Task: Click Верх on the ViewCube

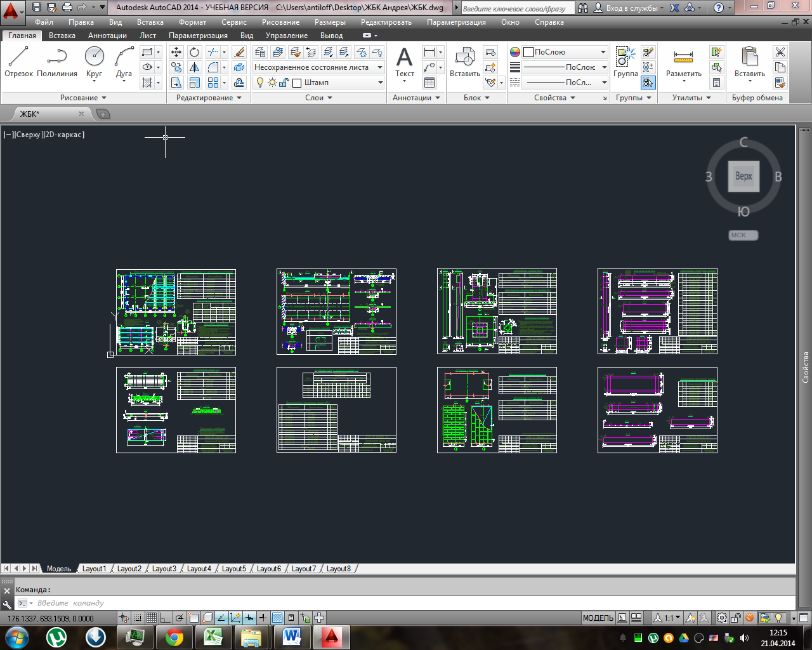Action: coord(743,176)
